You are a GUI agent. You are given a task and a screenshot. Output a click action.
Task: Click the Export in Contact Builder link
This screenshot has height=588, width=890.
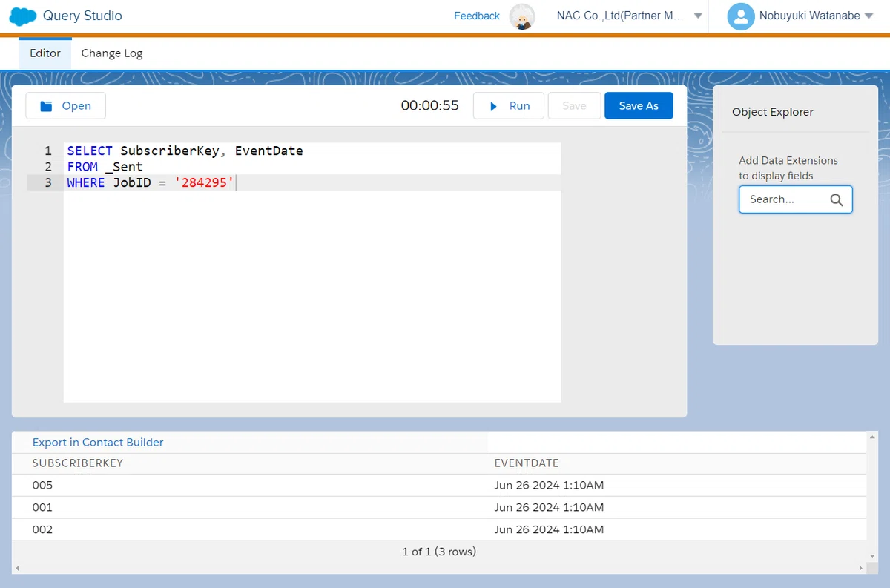click(x=98, y=442)
